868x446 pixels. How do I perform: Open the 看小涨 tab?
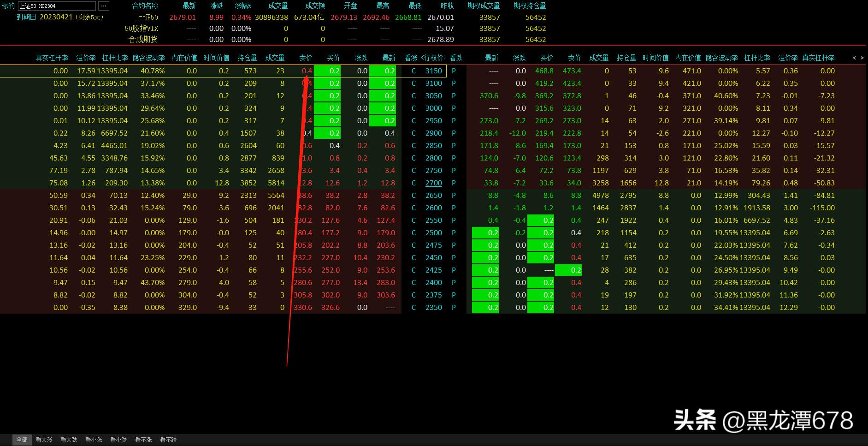click(94, 440)
